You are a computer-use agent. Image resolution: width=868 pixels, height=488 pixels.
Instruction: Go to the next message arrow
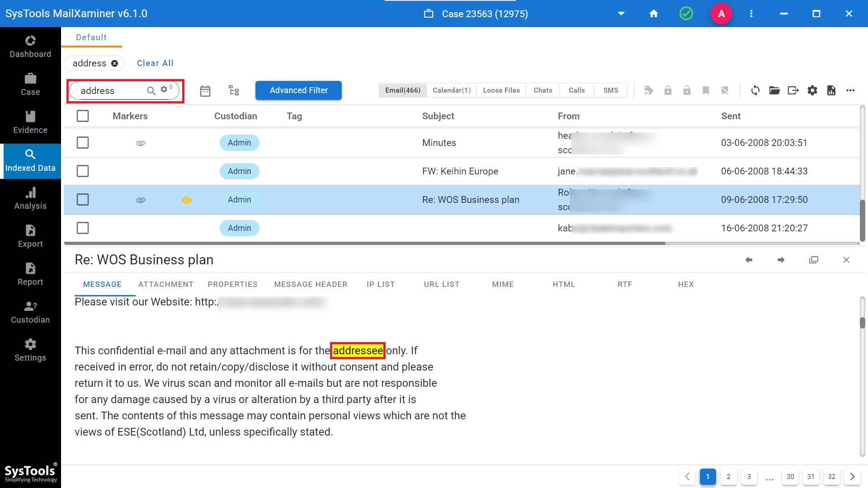781,260
